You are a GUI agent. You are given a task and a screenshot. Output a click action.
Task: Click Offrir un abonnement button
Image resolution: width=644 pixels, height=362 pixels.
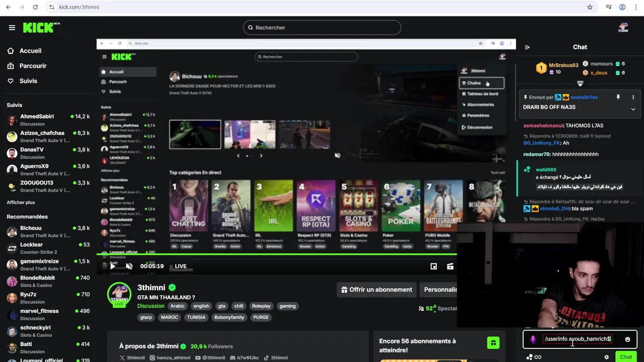[377, 290]
